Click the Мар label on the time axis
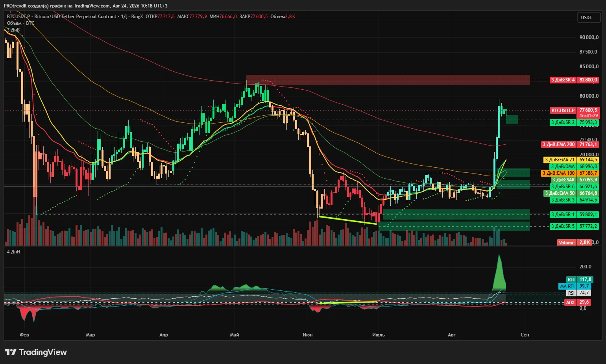Viewport: 606px width, 364px height. coord(91,335)
